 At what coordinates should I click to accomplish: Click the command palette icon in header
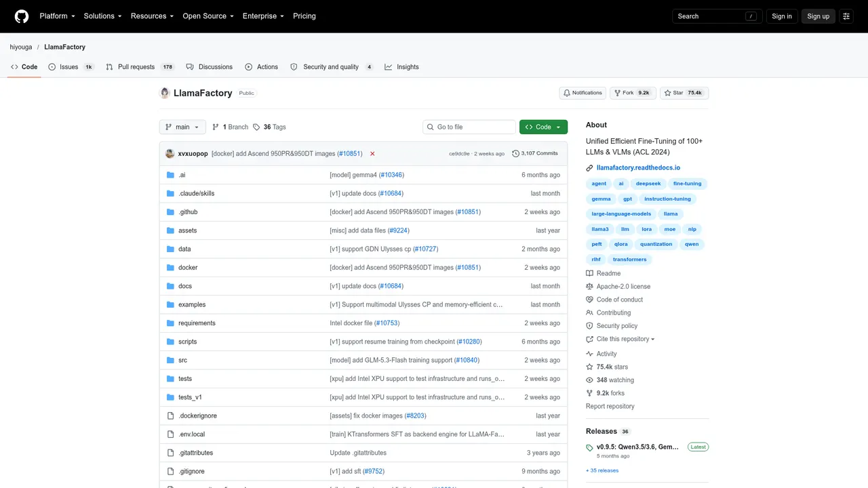846,16
